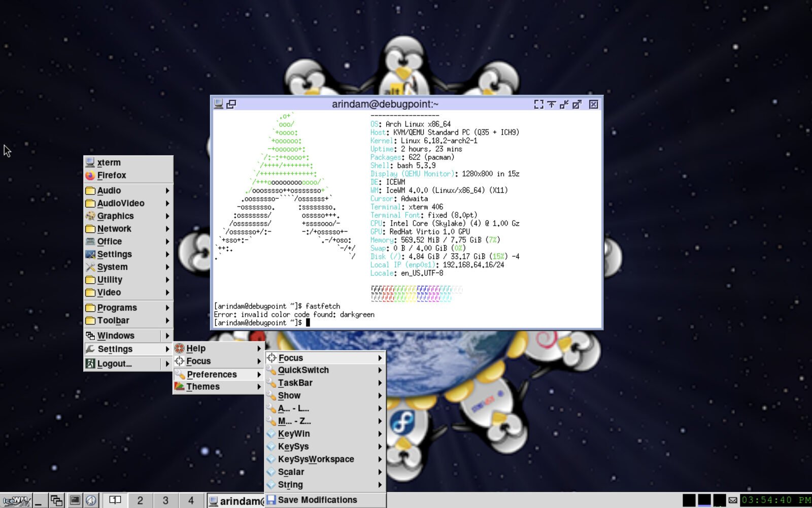The image size is (812, 508).
Task: Click the Logout wrench icon entry
Action: pos(113,364)
